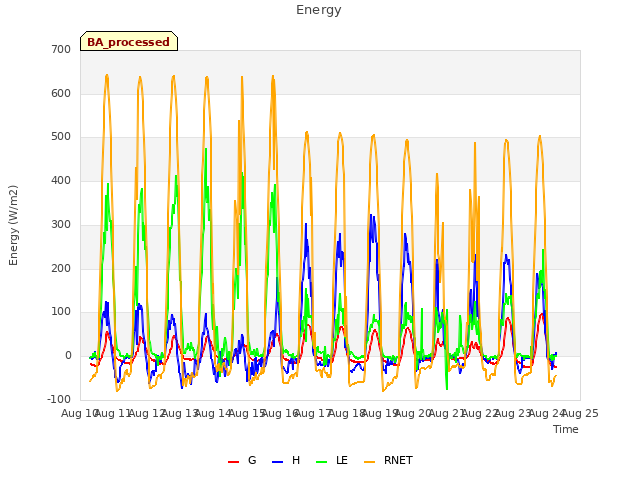Click the 600 y-axis tick label
This screenshot has height=480, width=640.
coord(61,93)
